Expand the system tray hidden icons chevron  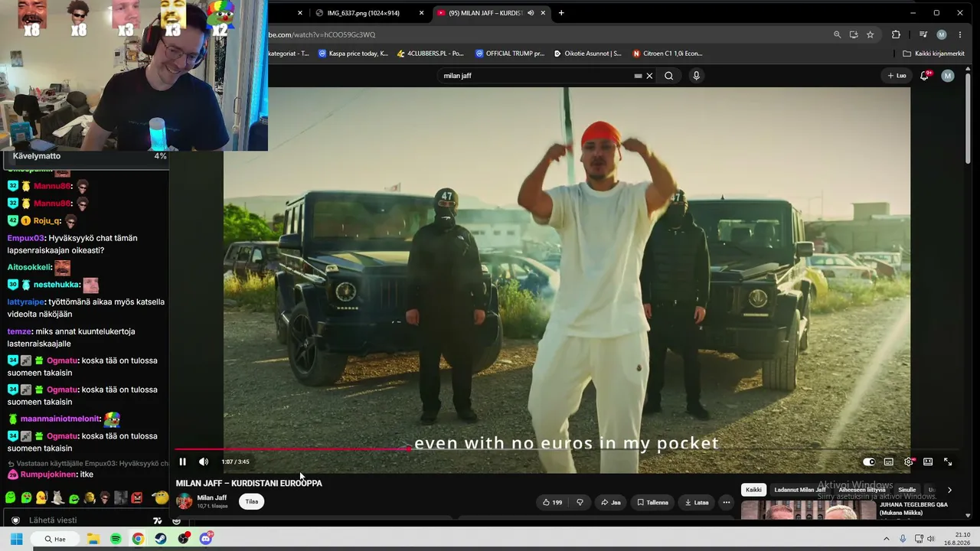click(887, 539)
